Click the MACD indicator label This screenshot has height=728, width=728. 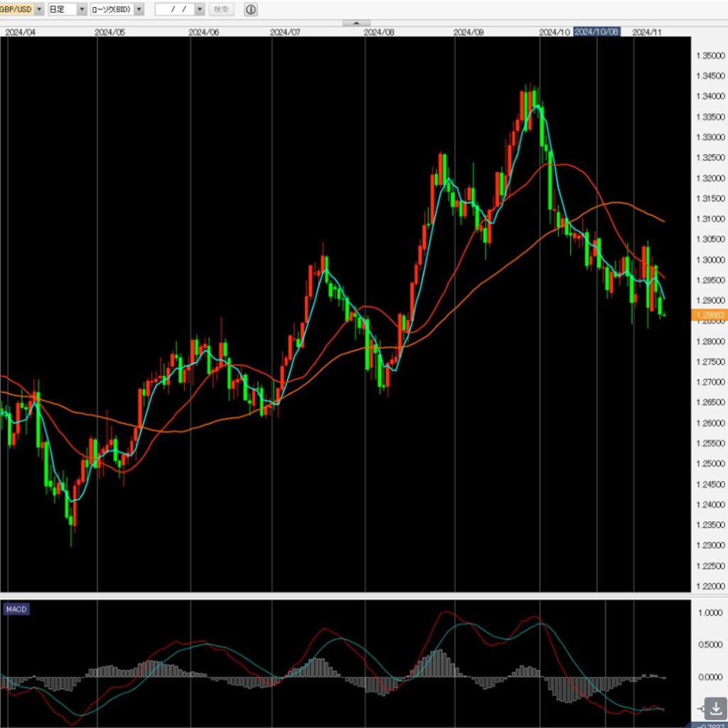click(x=16, y=609)
